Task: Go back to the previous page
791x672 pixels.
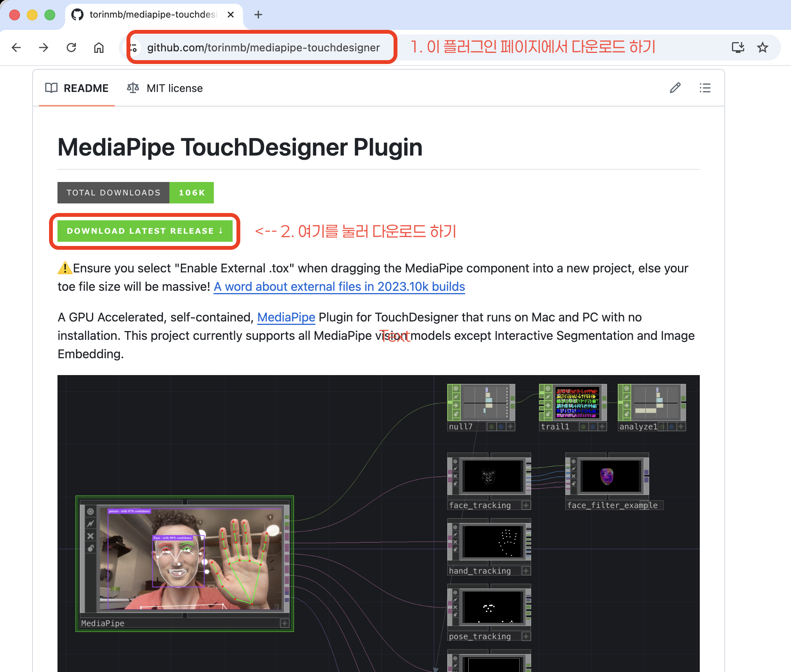Action: 16,48
